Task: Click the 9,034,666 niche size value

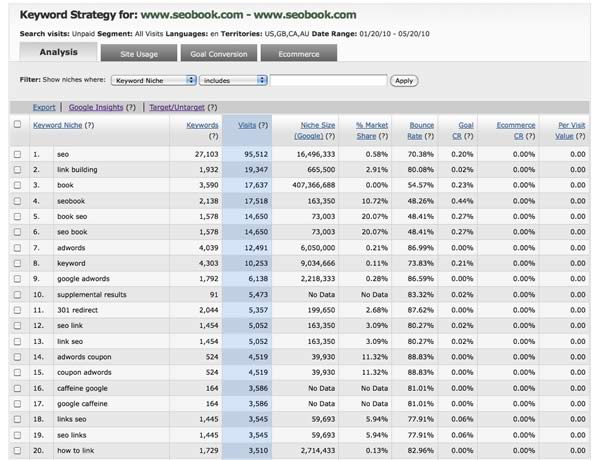Action: [318, 263]
